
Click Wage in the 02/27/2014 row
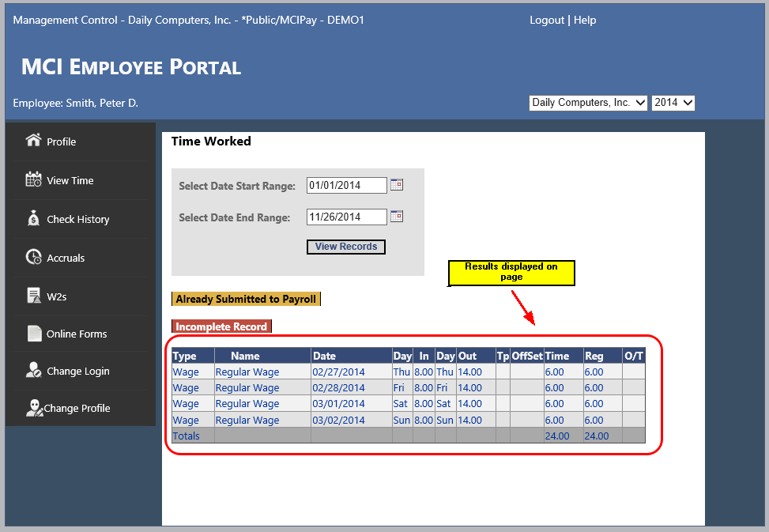(186, 372)
